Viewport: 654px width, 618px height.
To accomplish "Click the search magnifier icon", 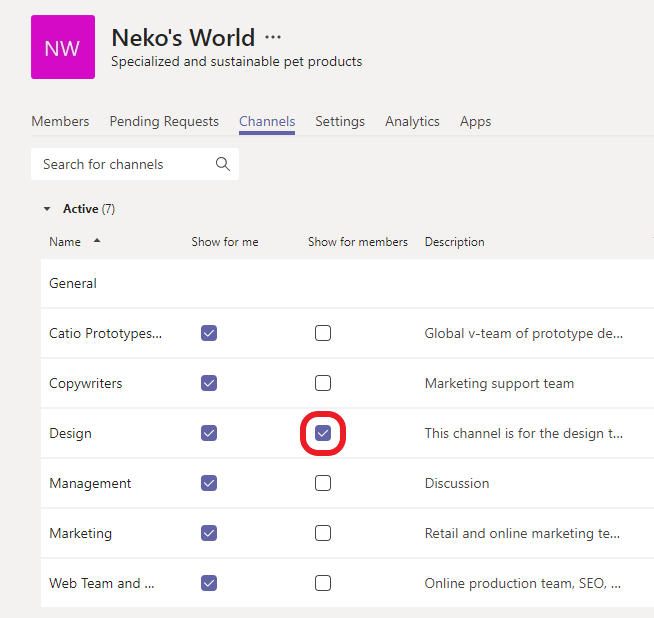I will tap(223, 164).
